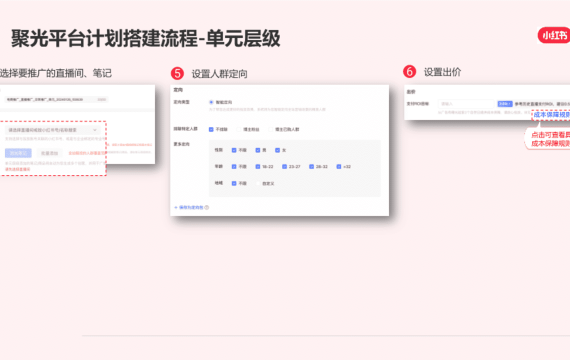Click the payment ROI target input field
Image resolution: width=570 pixels, height=360 pixels.
[x=467, y=104]
